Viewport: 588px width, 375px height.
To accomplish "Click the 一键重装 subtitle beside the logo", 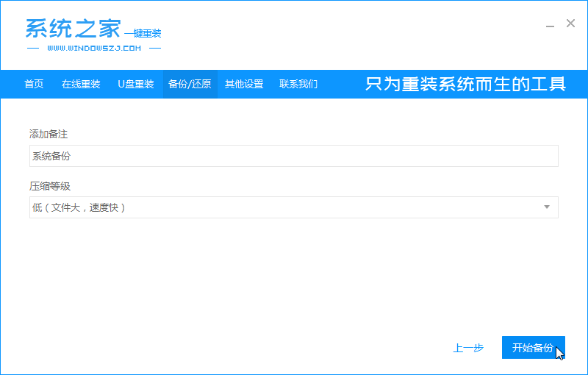I will 143,34.
